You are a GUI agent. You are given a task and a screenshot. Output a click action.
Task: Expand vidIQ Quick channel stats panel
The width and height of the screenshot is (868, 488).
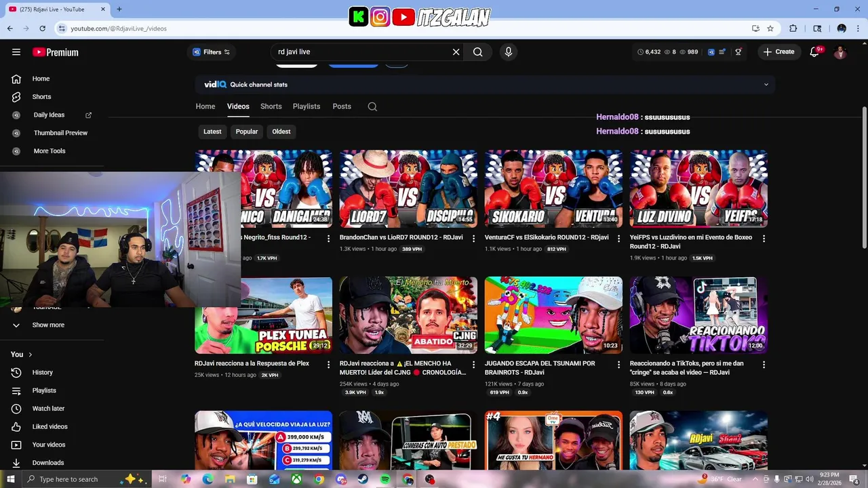[x=766, y=85]
